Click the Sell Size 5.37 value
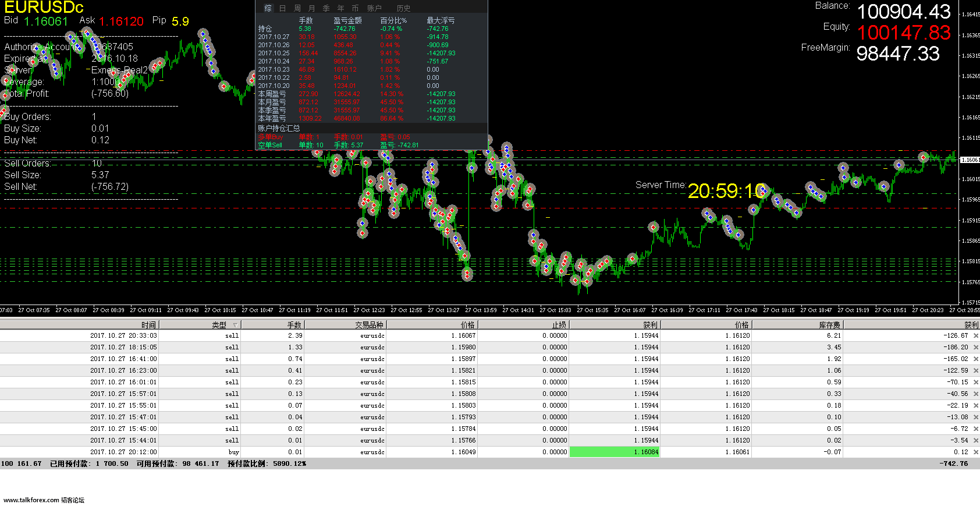 (x=100, y=175)
